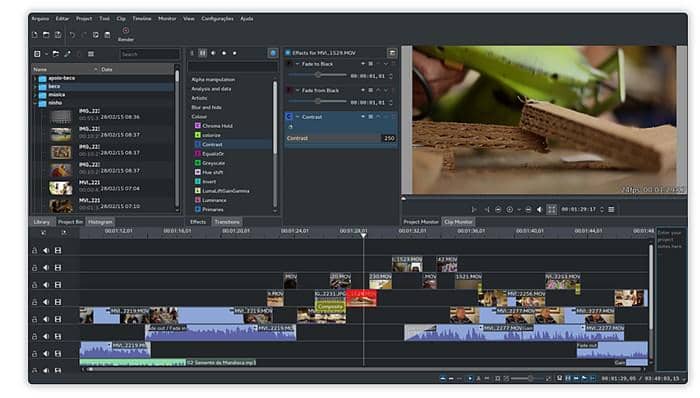Click the Hue shift effect icon
The image size is (700, 398).
point(198,172)
